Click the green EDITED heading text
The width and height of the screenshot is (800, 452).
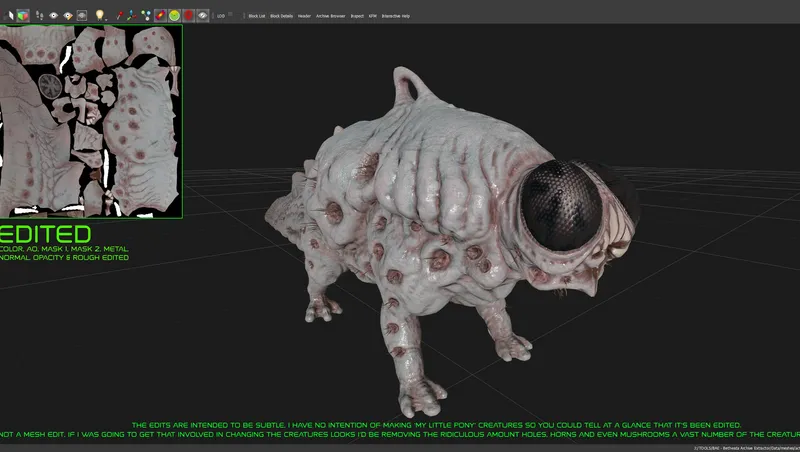tap(45, 234)
